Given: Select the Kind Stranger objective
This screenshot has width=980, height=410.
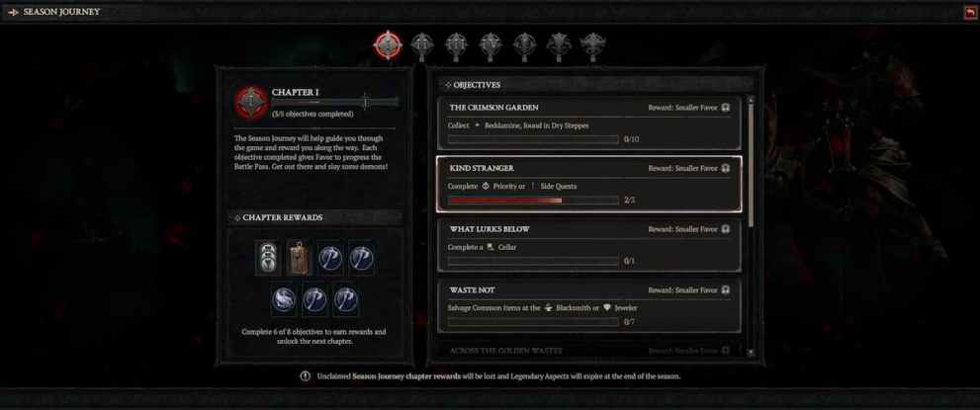Looking at the screenshot, I should pyautogui.click(x=588, y=184).
